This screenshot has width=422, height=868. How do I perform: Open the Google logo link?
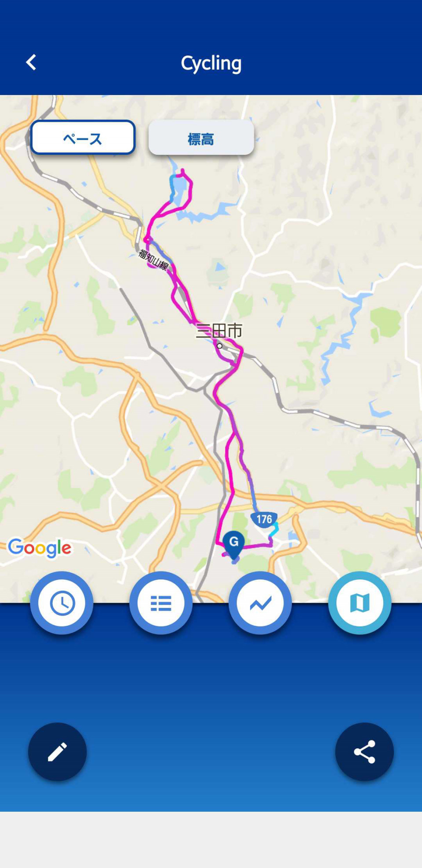tap(40, 548)
